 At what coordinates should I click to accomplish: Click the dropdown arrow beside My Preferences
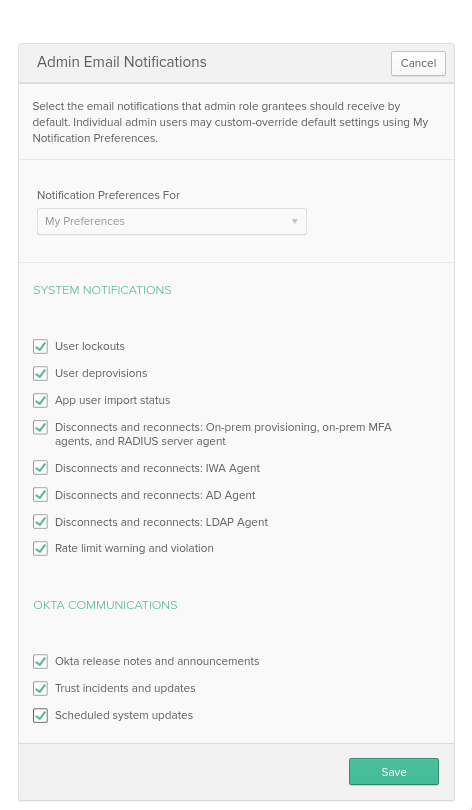coord(294,222)
